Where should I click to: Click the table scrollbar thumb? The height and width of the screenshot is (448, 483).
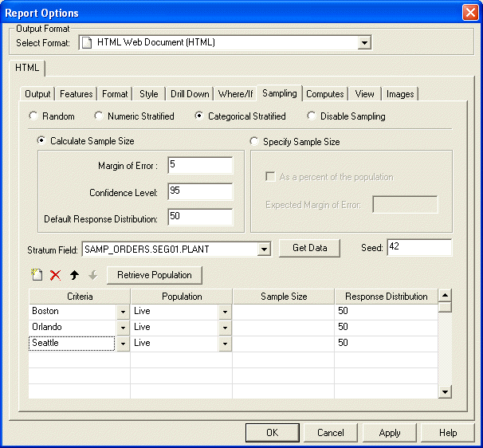(x=445, y=307)
